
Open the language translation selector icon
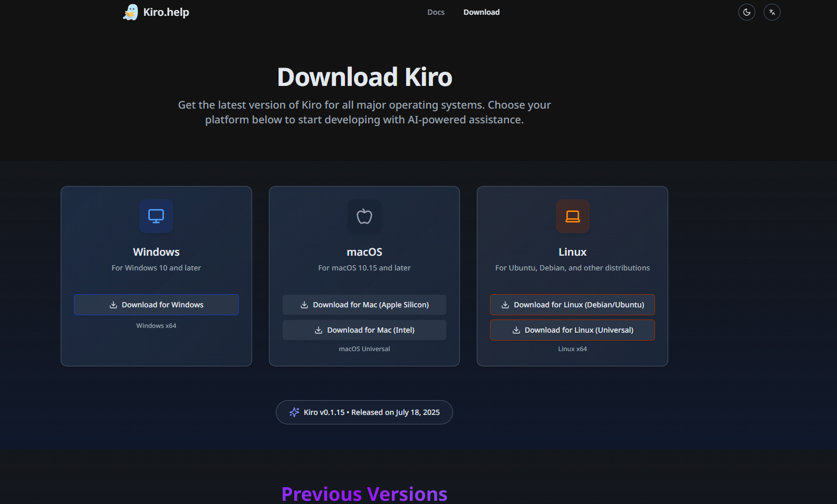tap(772, 12)
